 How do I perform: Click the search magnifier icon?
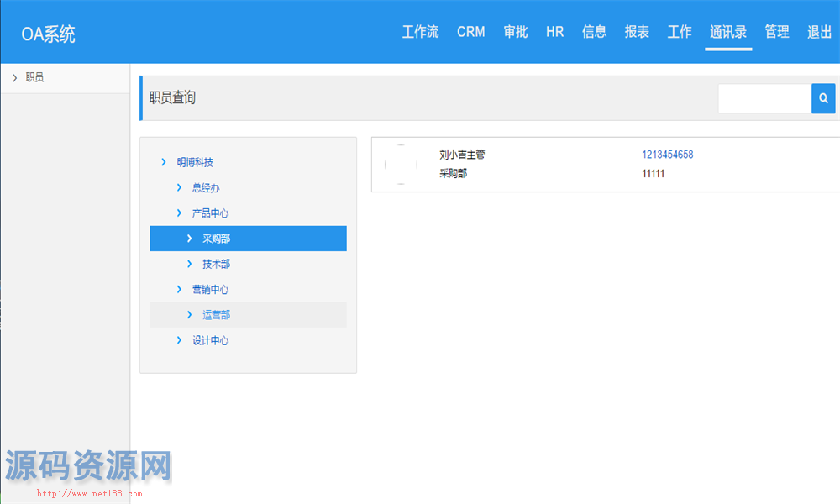(822, 98)
